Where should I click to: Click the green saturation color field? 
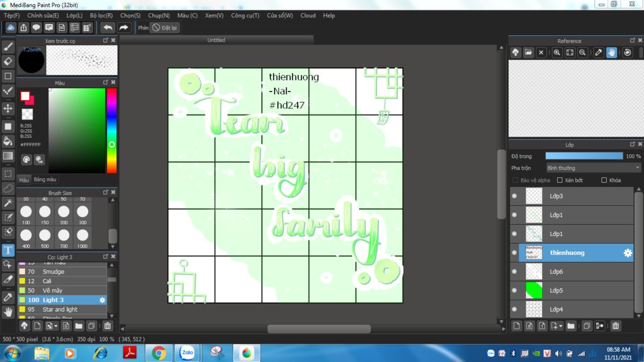(x=77, y=131)
